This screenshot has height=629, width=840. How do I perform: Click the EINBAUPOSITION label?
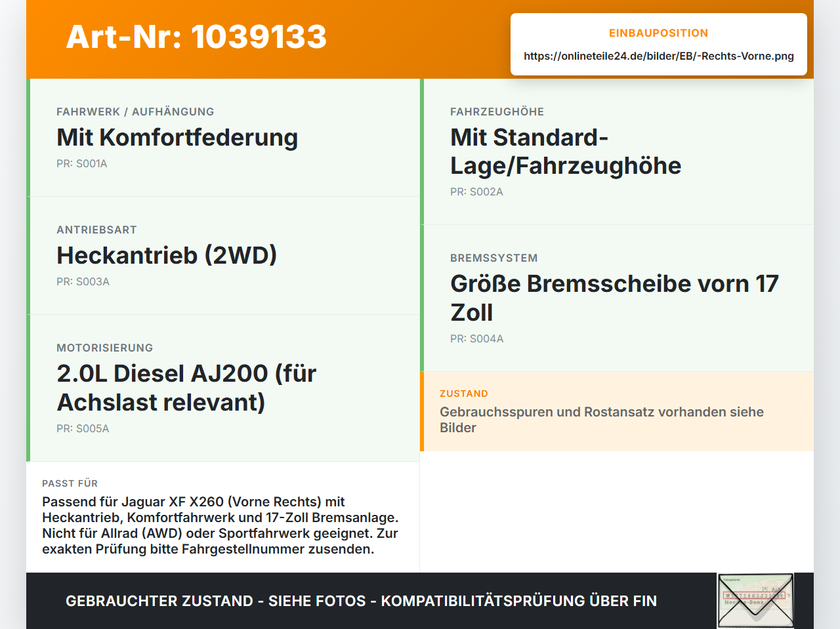coord(658,33)
